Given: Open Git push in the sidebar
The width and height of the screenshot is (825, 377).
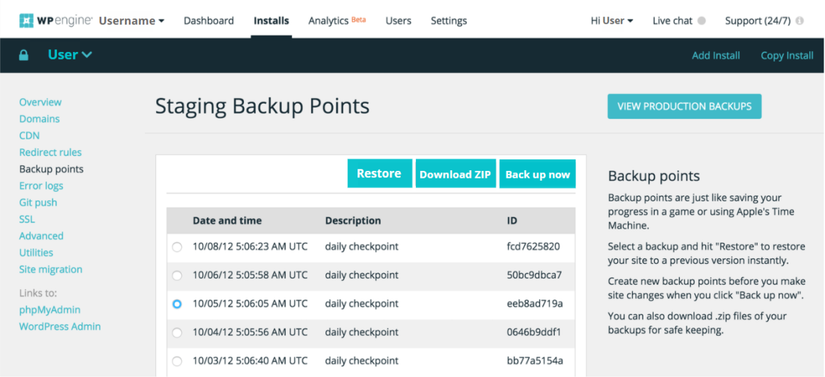Looking at the screenshot, I should [38, 202].
